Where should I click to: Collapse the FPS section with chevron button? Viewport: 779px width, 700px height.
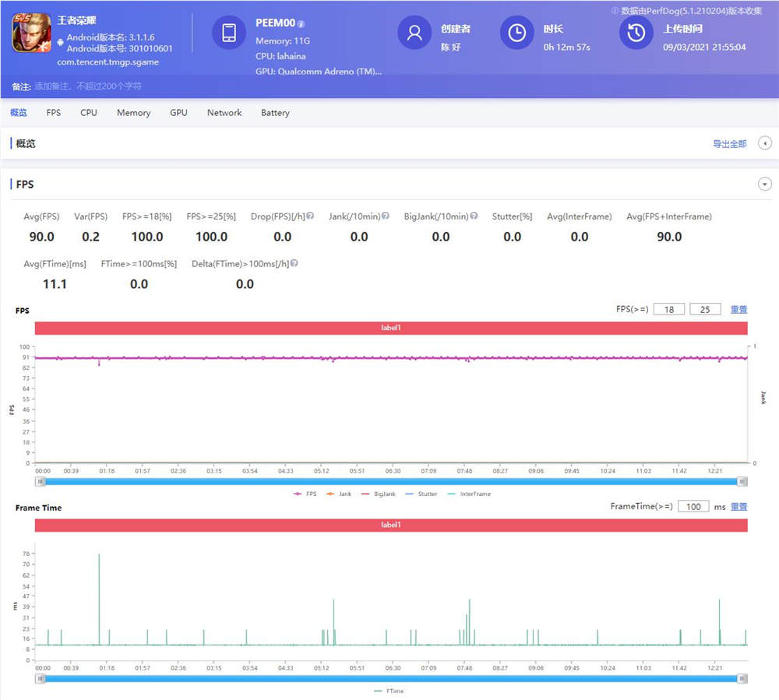pyautogui.click(x=765, y=185)
